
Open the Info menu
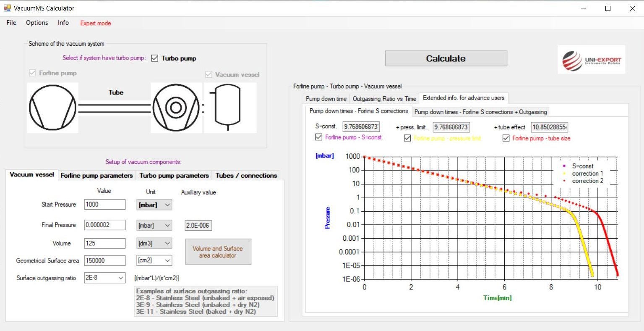(63, 23)
